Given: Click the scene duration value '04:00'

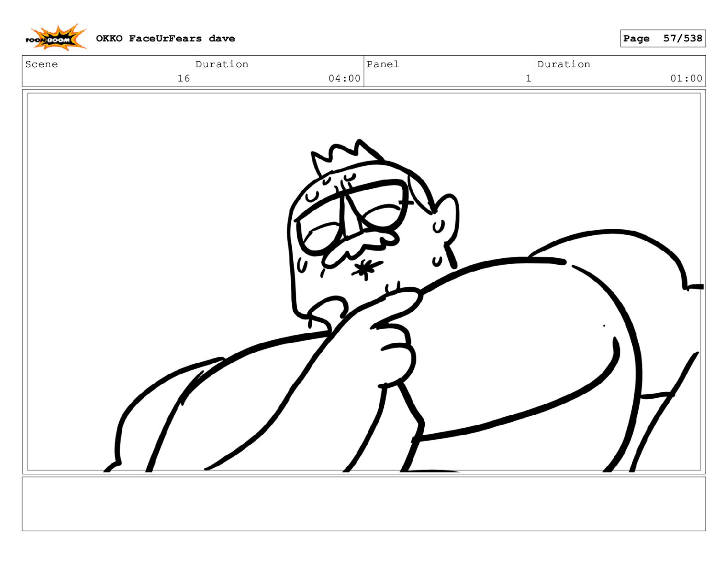Looking at the screenshot, I should (x=344, y=79).
